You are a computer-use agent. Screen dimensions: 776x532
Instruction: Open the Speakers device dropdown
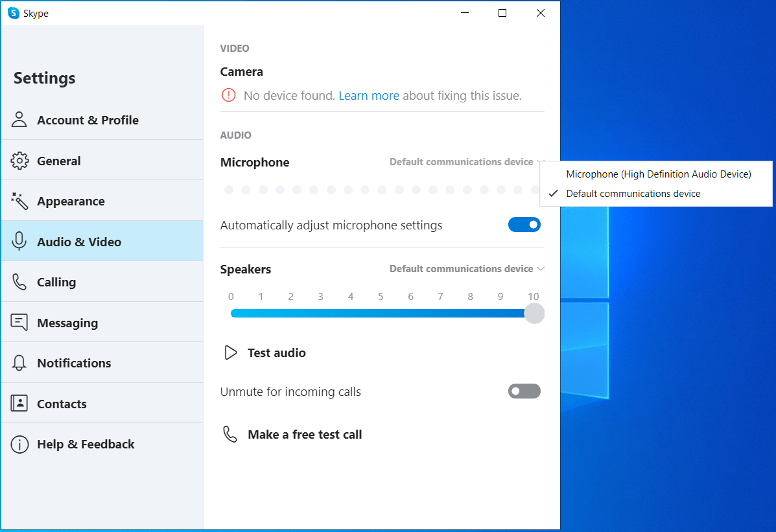(466, 269)
